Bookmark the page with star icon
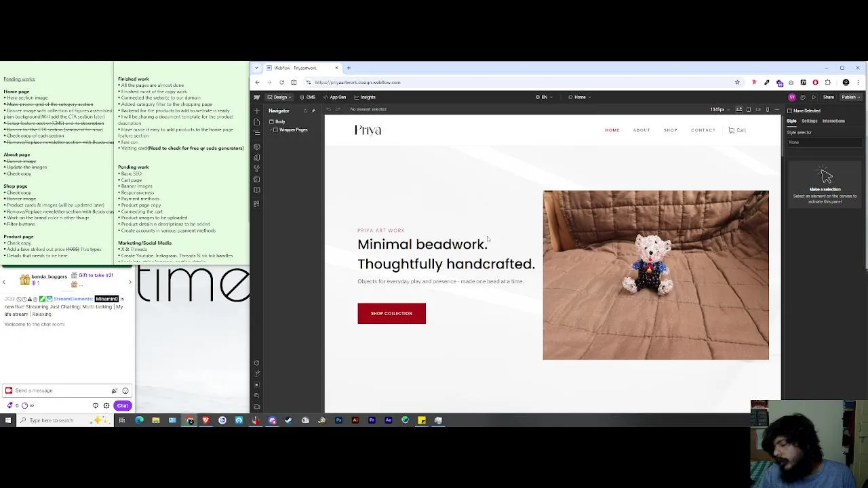The width and height of the screenshot is (868, 488). click(737, 82)
